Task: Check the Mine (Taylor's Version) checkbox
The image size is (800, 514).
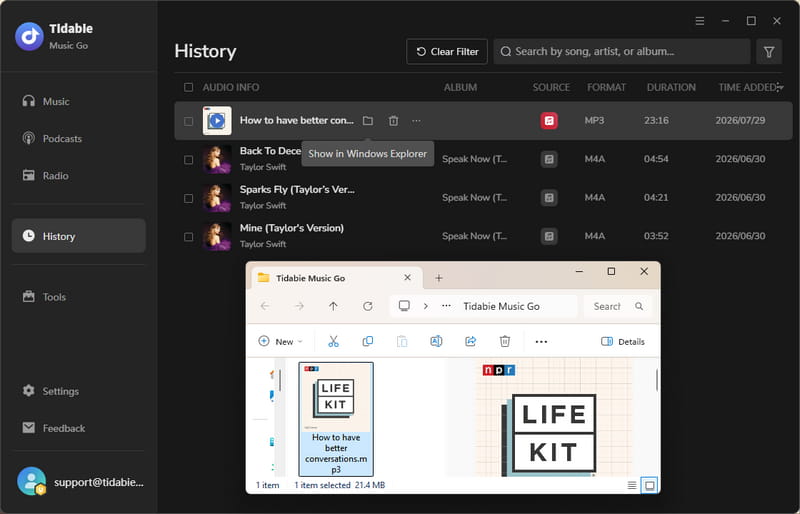Action: coord(188,236)
